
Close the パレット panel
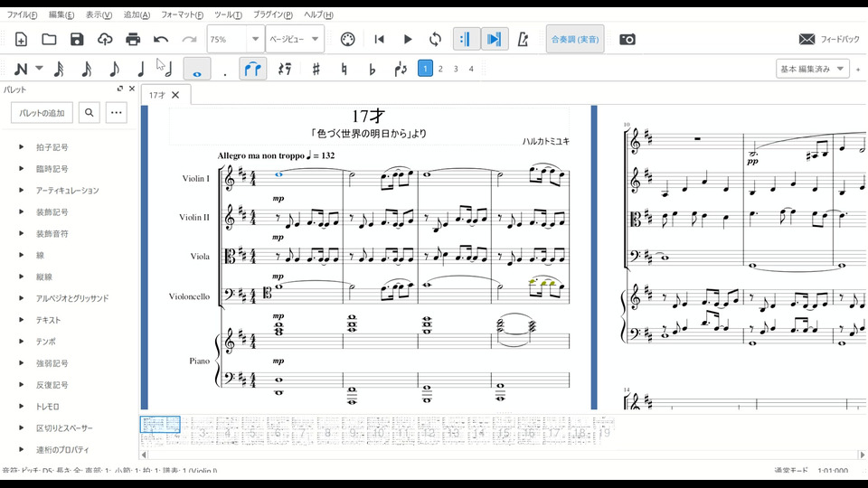pos(132,89)
